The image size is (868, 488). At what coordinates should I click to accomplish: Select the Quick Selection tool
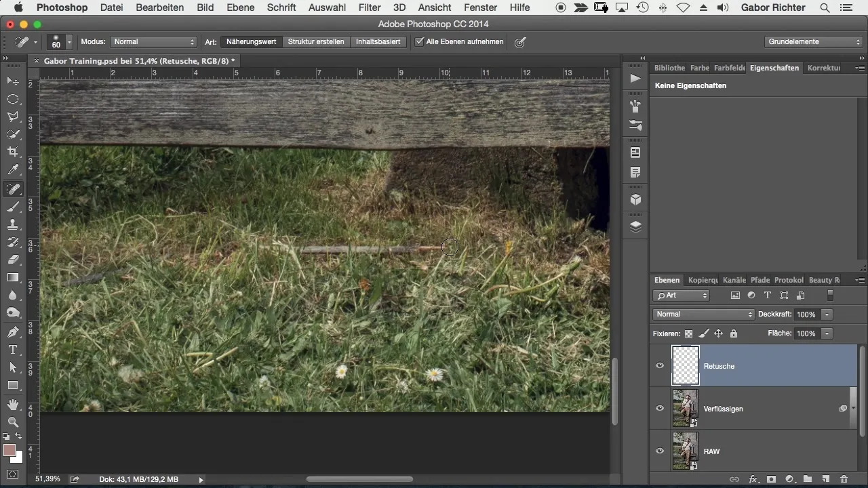(x=13, y=134)
